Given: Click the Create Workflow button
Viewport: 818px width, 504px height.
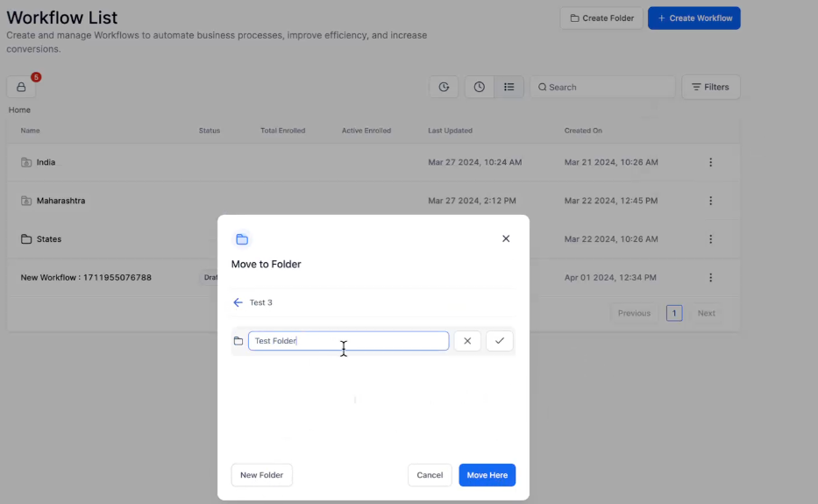Looking at the screenshot, I should coord(694,18).
